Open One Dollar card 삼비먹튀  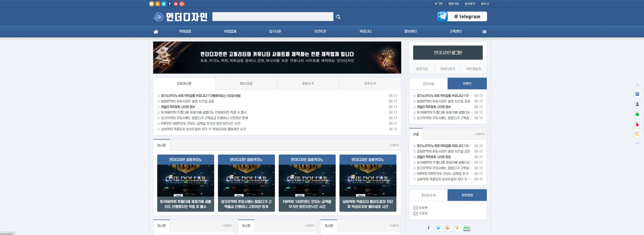tap(368, 183)
